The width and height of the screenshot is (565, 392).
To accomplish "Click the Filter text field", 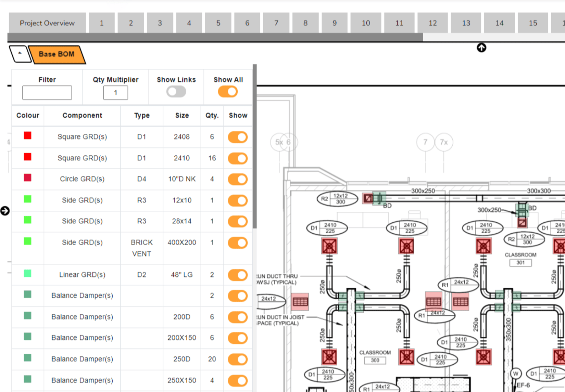I will click(x=47, y=93).
